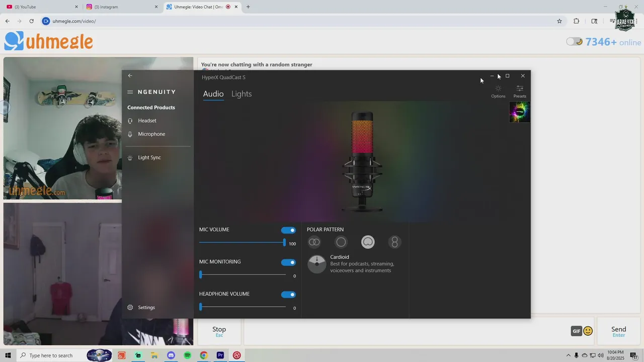
Task: Open the volume tray icon
Action: pos(601,355)
